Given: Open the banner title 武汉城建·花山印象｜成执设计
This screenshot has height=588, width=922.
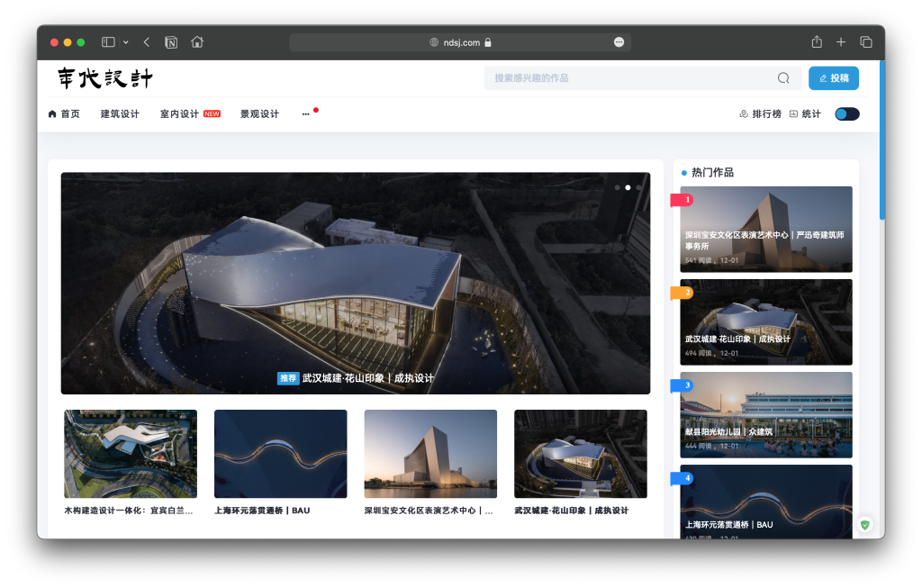Looking at the screenshot, I should (x=368, y=378).
